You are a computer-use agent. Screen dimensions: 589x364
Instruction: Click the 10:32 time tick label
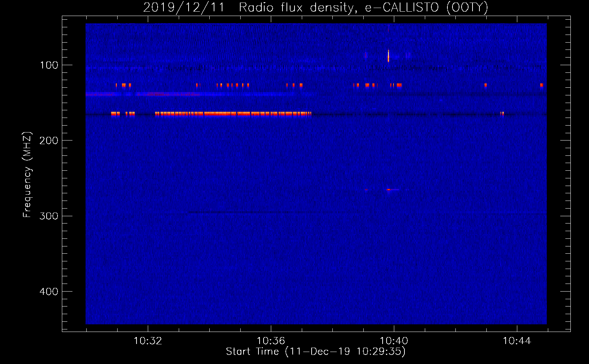point(148,341)
